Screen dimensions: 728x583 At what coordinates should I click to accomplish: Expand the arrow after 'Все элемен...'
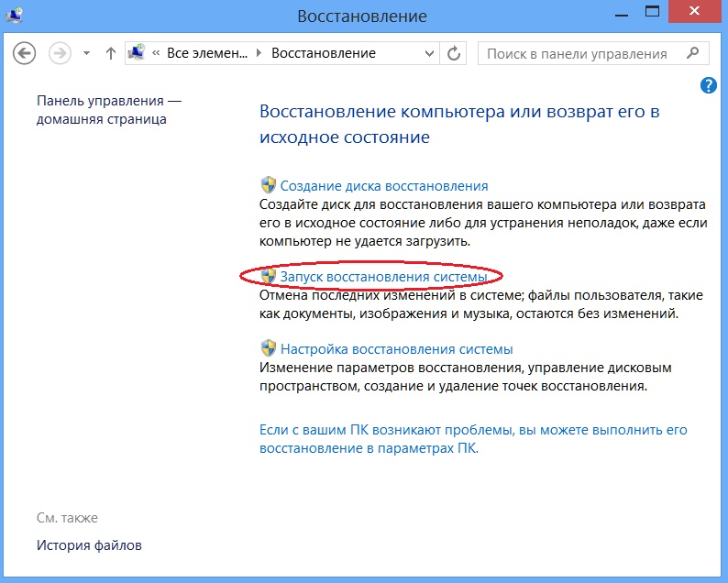(259, 53)
